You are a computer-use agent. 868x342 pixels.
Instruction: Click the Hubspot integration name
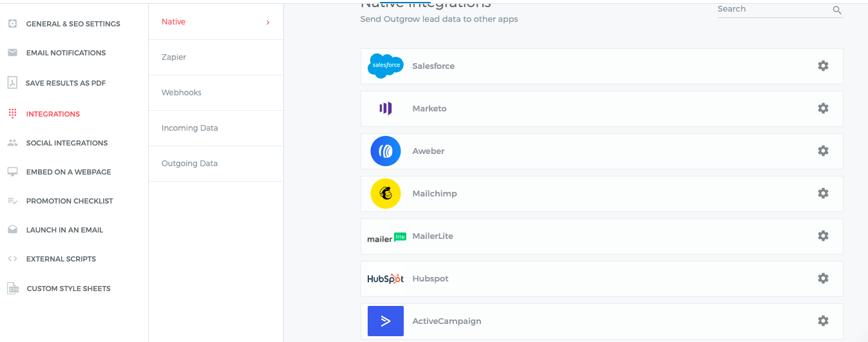click(x=430, y=278)
